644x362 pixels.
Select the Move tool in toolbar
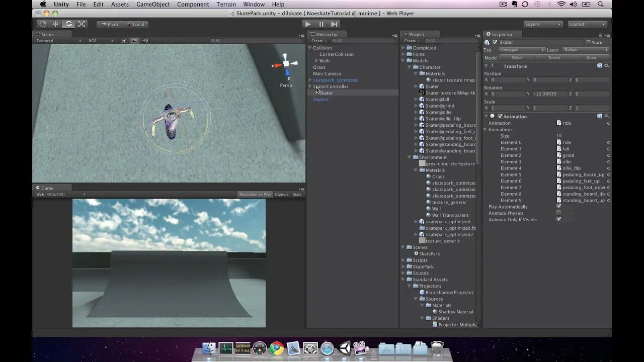[x=56, y=24]
